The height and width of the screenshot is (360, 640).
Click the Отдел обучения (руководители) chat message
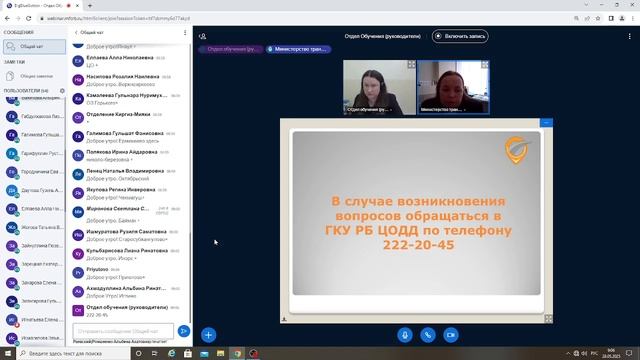click(129, 311)
